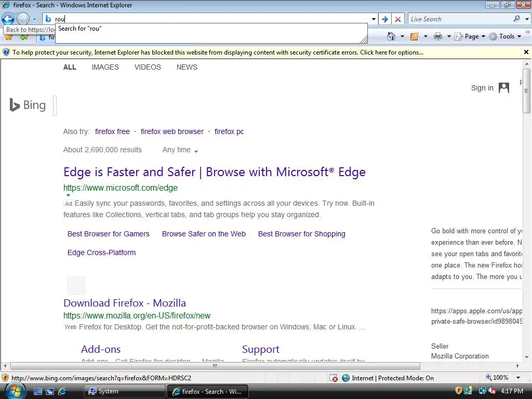Click the RSS Feeds icon
Screen dimensions: 532x399
(x=414, y=36)
